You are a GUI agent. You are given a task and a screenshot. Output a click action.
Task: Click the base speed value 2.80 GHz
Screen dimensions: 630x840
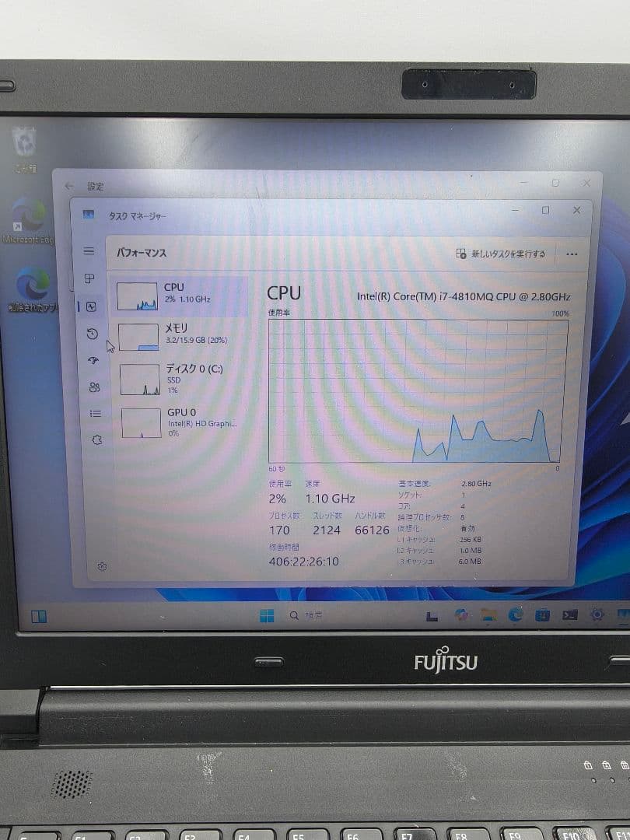(476, 483)
